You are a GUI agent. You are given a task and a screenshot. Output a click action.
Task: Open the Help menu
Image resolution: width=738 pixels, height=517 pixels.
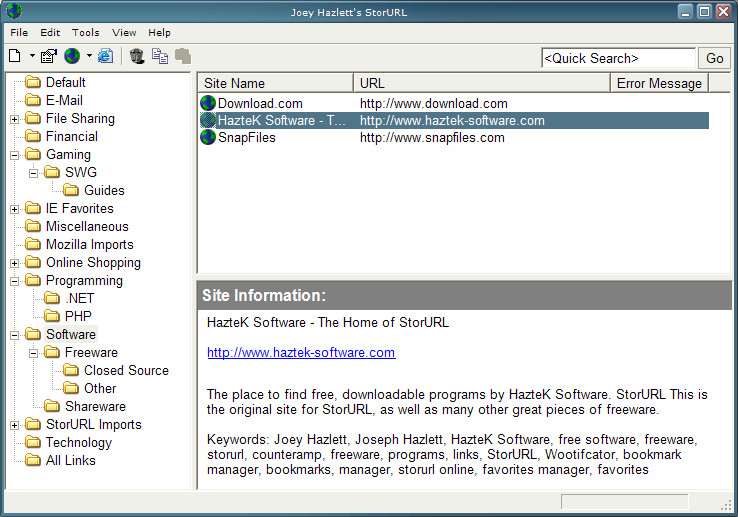coord(160,32)
